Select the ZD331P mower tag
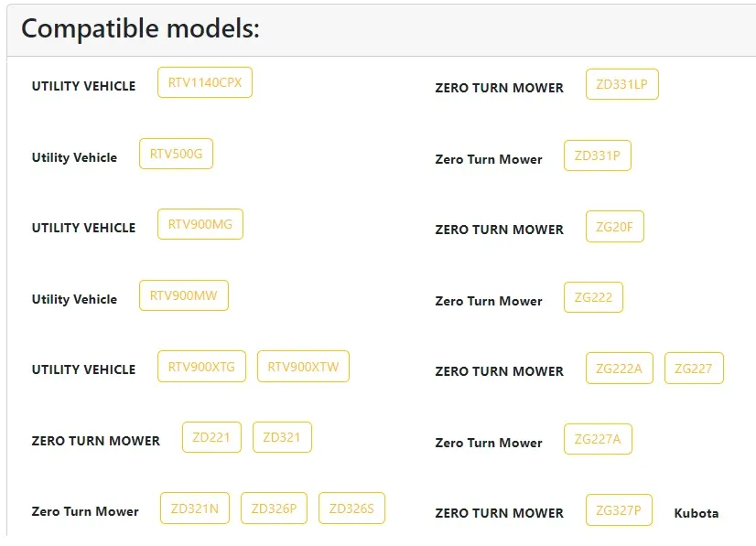The image size is (756, 546). [598, 155]
